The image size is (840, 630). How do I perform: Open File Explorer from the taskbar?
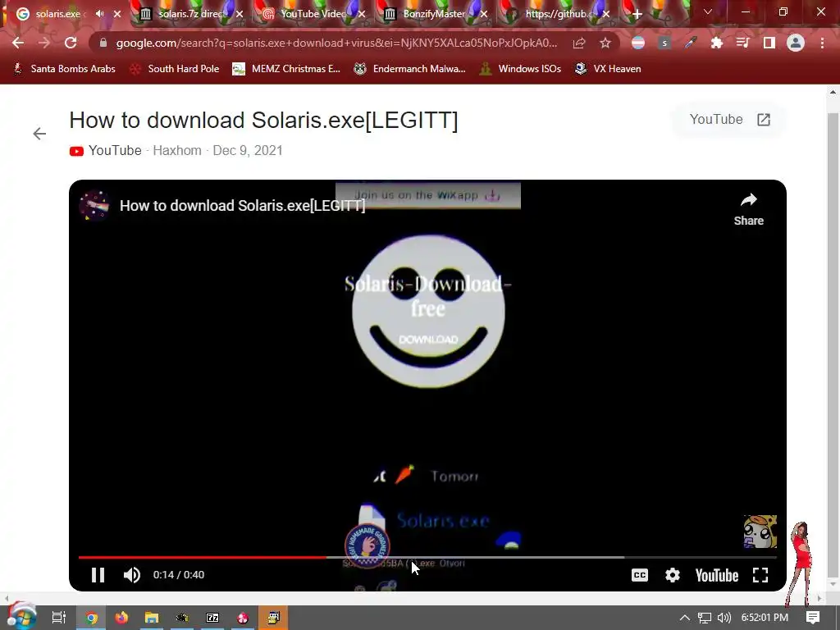[152, 618]
